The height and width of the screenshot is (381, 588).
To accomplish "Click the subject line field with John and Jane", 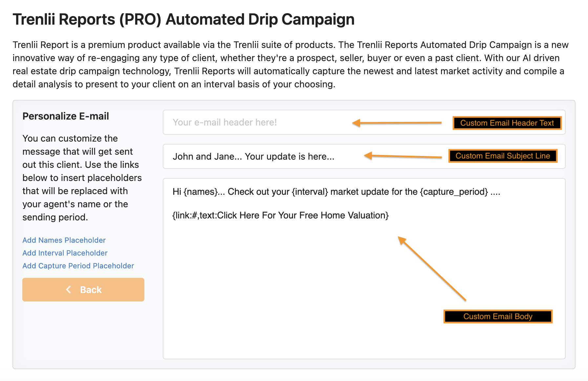I will [364, 156].
